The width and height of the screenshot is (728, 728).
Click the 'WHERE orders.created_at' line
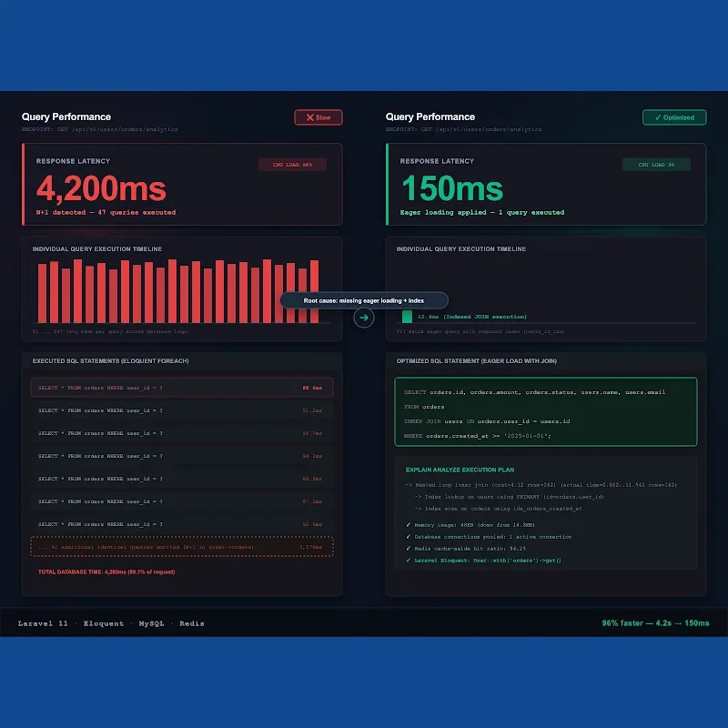(477, 436)
